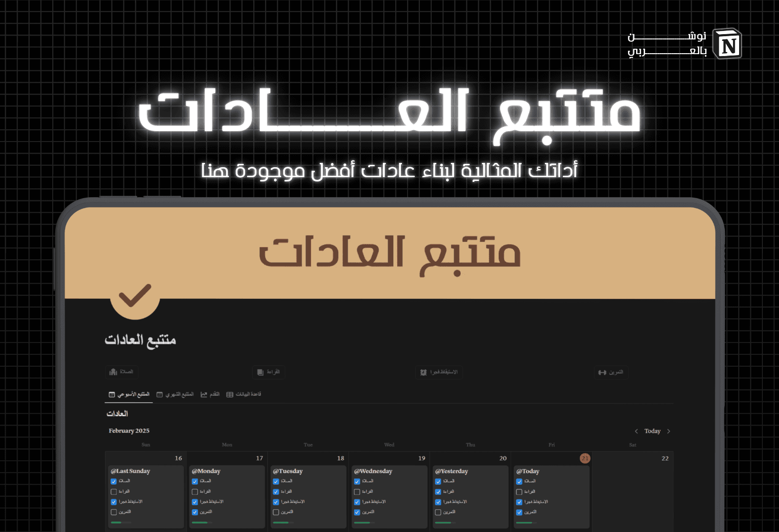Click date number 19
Viewport: 779px width, 532px height.
[x=422, y=458]
